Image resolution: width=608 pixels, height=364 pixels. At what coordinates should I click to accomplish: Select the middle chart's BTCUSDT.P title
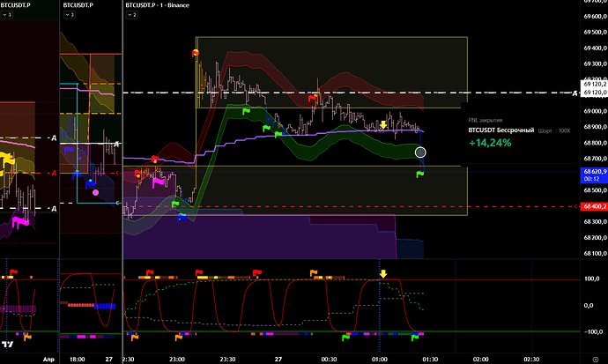coord(79,5)
